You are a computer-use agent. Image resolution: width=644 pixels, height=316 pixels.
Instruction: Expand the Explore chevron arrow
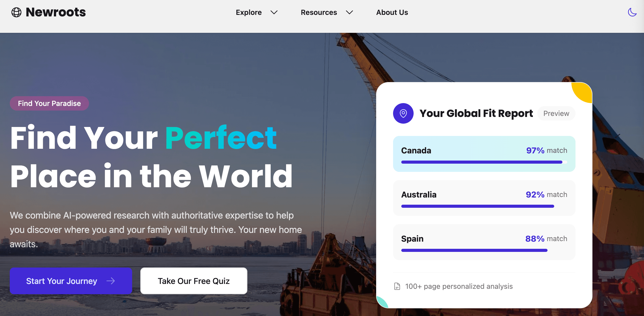pyautogui.click(x=274, y=12)
